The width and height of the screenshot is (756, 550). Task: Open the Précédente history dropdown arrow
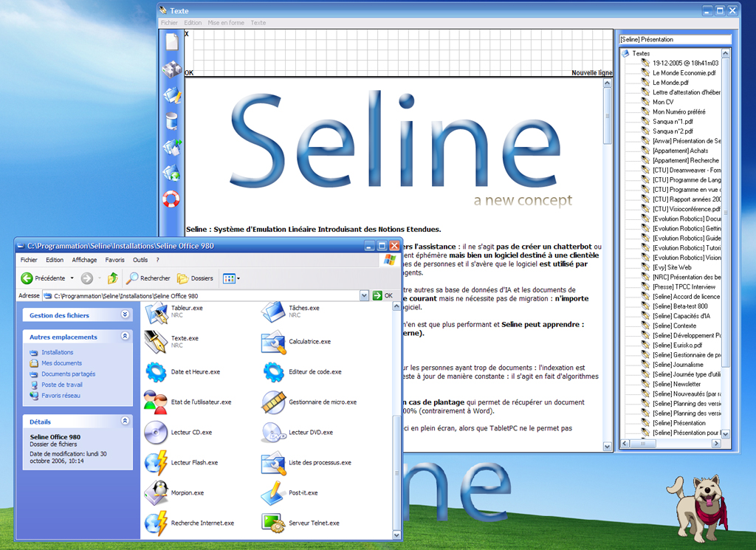coord(72,278)
